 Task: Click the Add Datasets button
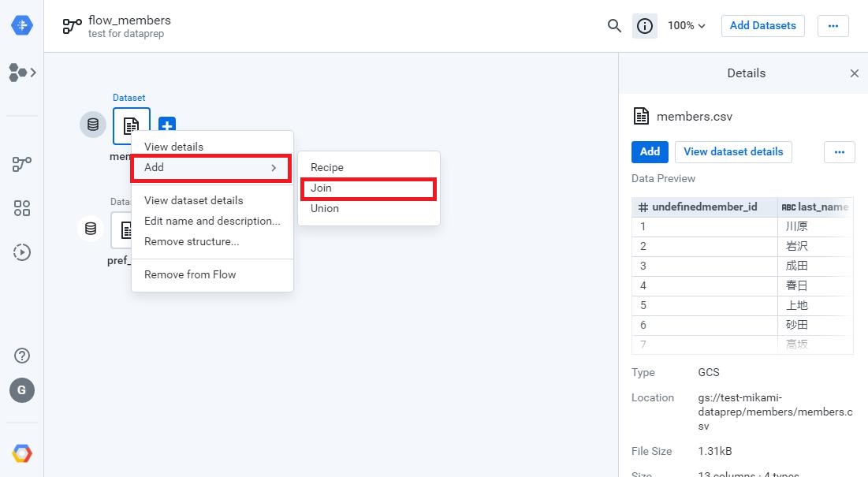(762, 25)
